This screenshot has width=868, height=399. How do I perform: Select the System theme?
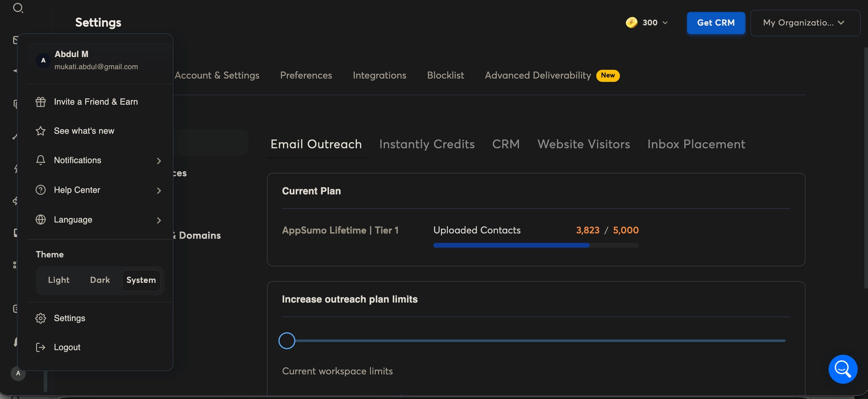pyautogui.click(x=141, y=280)
